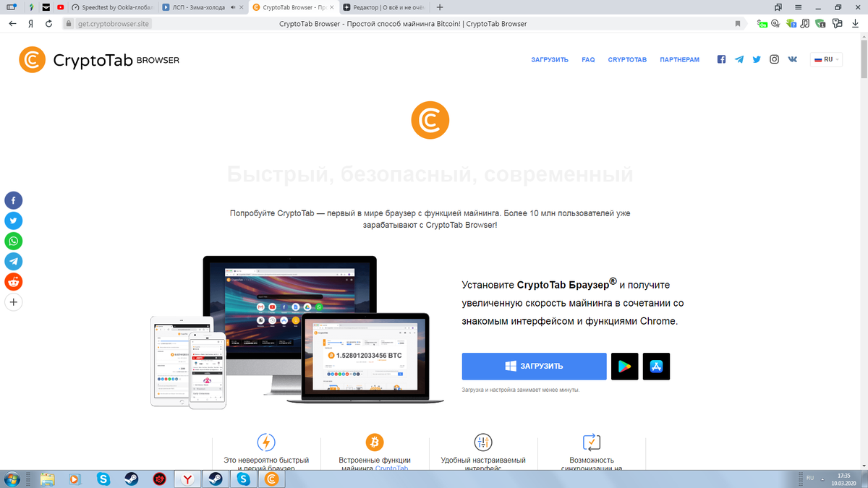Go back using browser back arrow

[12, 23]
